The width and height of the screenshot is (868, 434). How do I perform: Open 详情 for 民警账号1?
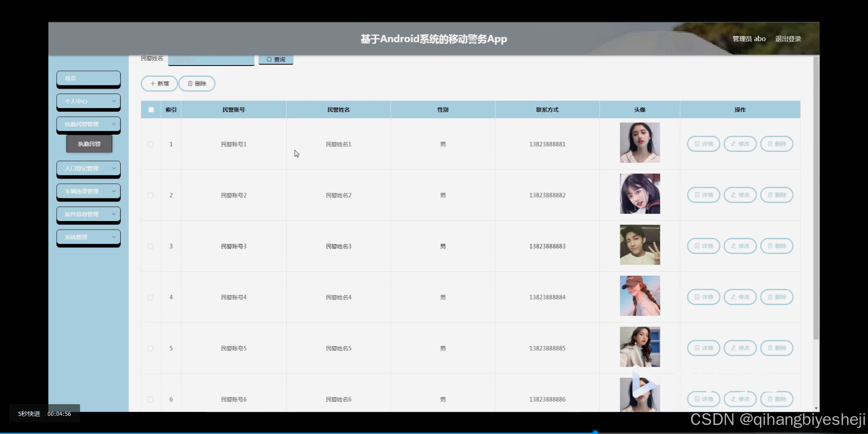point(703,144)
